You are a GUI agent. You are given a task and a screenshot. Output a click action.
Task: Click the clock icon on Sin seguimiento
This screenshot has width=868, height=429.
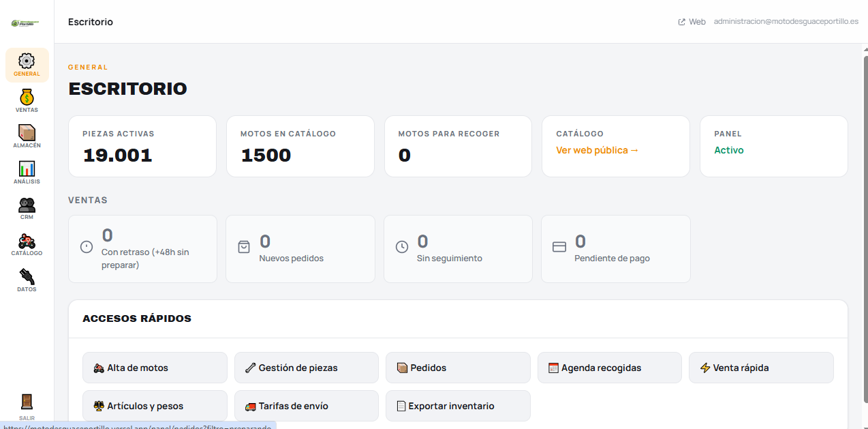(x=402, y=247)
